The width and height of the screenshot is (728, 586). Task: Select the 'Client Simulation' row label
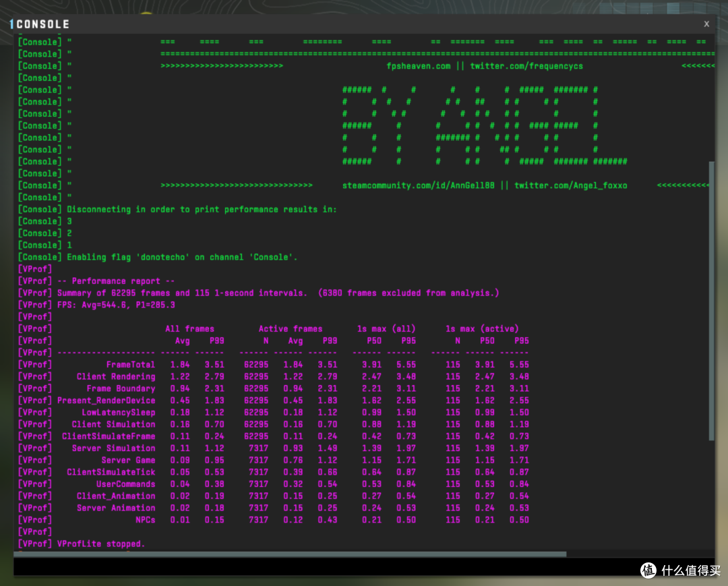click(x=114, y=424)
